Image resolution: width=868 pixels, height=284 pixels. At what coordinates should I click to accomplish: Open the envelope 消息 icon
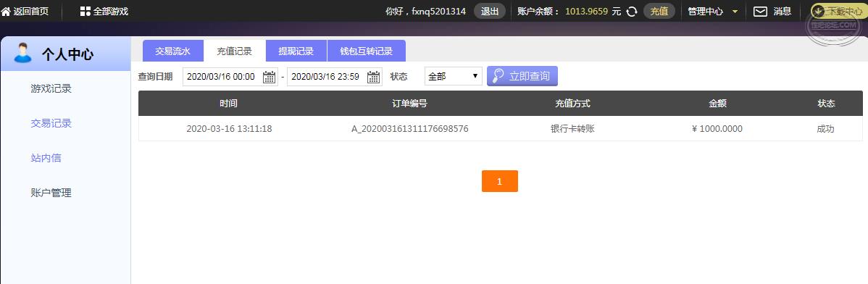point(761,11)
